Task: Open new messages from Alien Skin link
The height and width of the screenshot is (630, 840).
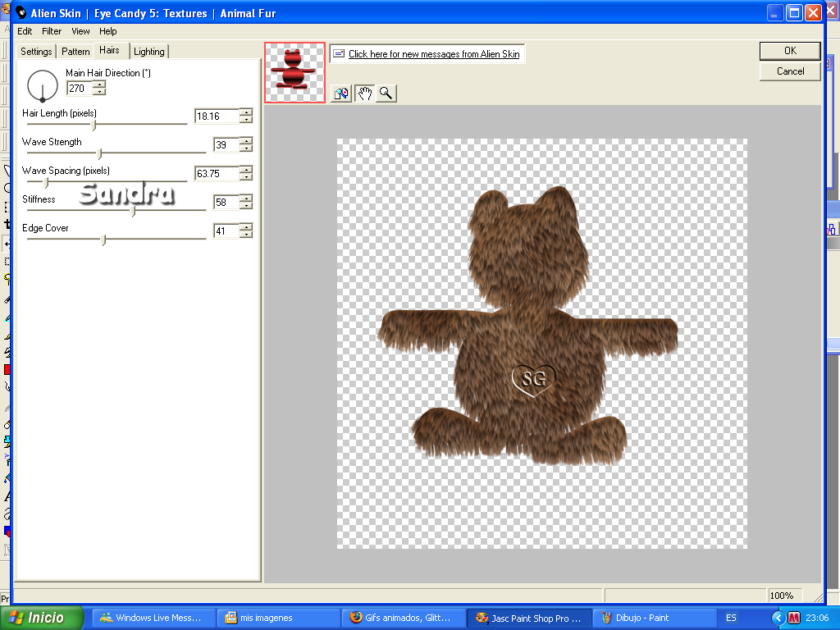Action: click(434, 53)
